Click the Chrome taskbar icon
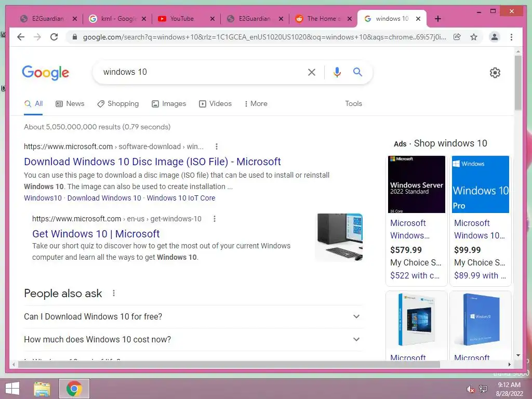Viewport: 532px width, 399px height. pyautogui.click(x=74, y=389)
